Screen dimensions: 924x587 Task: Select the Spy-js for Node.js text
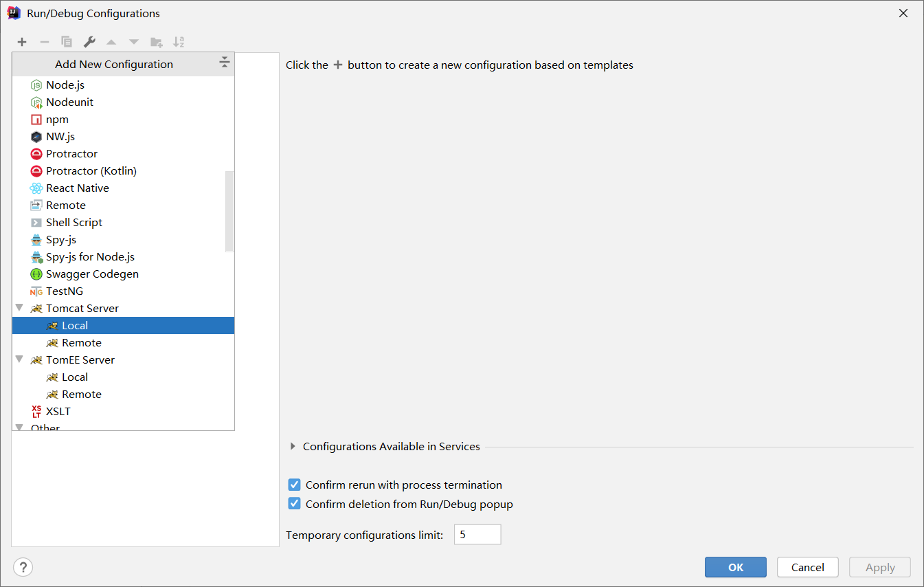90,256
